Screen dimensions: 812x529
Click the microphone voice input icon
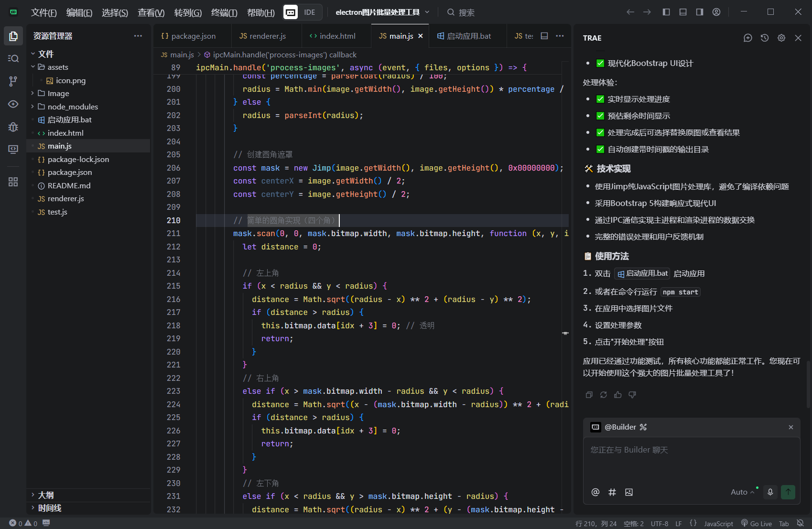click(x=770, y=492)
